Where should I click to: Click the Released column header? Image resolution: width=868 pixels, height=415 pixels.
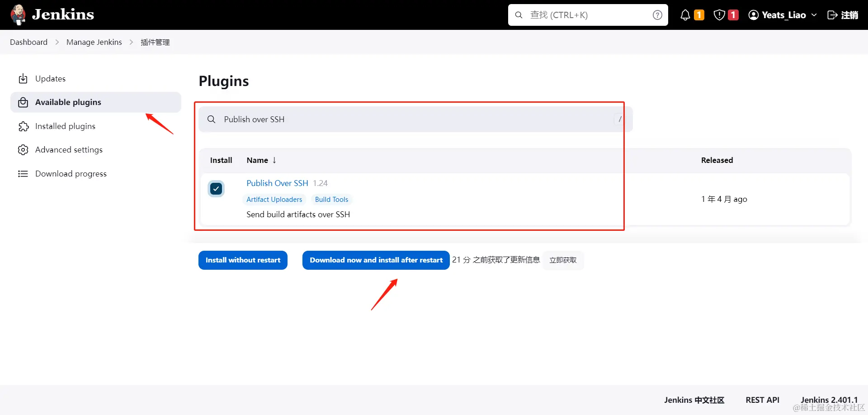click(717, 160)
